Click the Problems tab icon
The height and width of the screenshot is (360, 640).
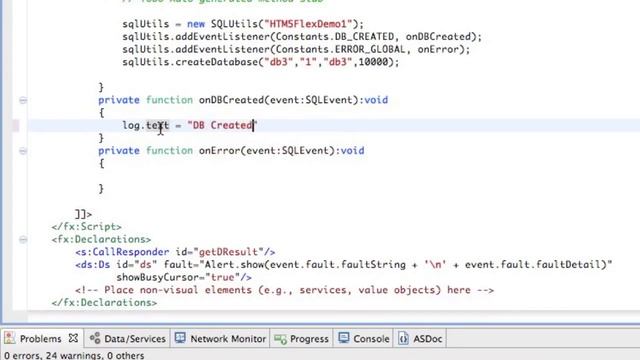pyautogui.click(x=10, y=338)
